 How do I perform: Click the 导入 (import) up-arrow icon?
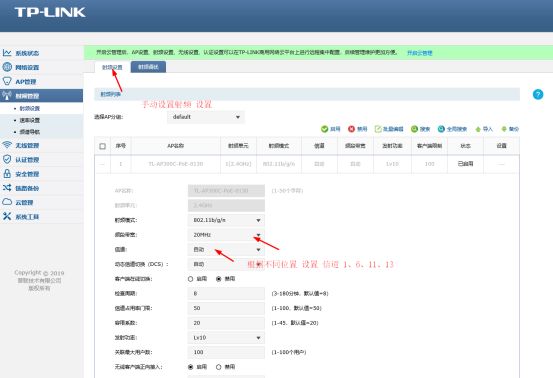(478, 129)
